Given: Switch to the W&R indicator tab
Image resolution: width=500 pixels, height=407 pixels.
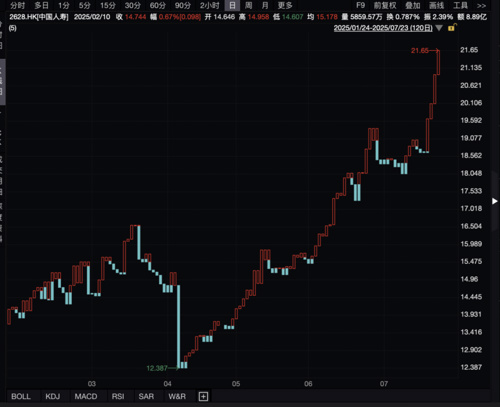Looking at the screenshot, I should (177, 396).
